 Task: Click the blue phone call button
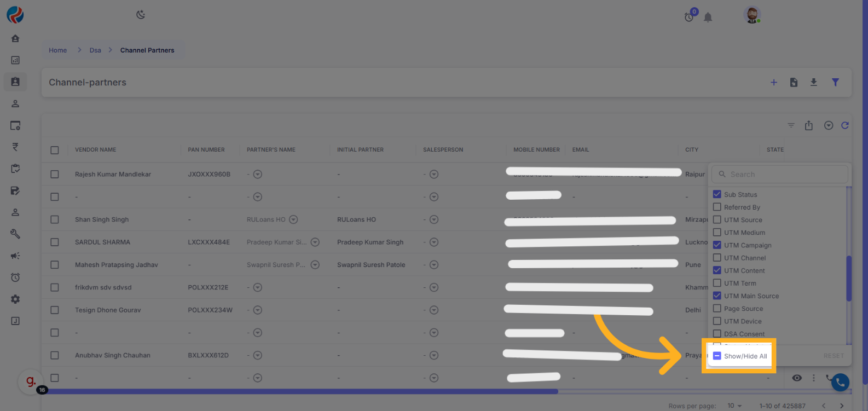840,382
